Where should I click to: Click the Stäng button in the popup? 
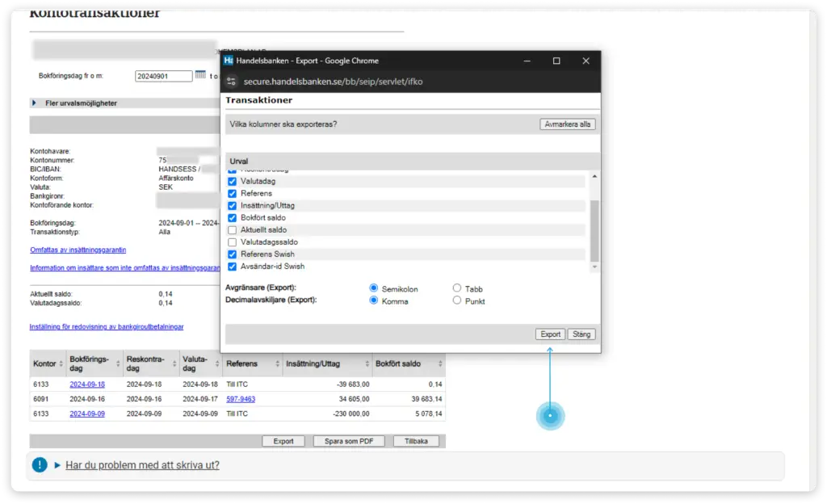581,334
